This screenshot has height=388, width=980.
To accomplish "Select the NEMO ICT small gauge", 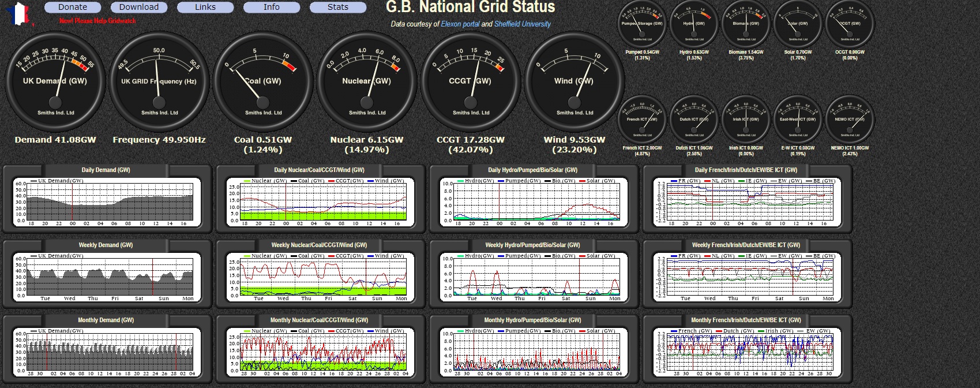I will pyautogui.click(x=850, y=120).
